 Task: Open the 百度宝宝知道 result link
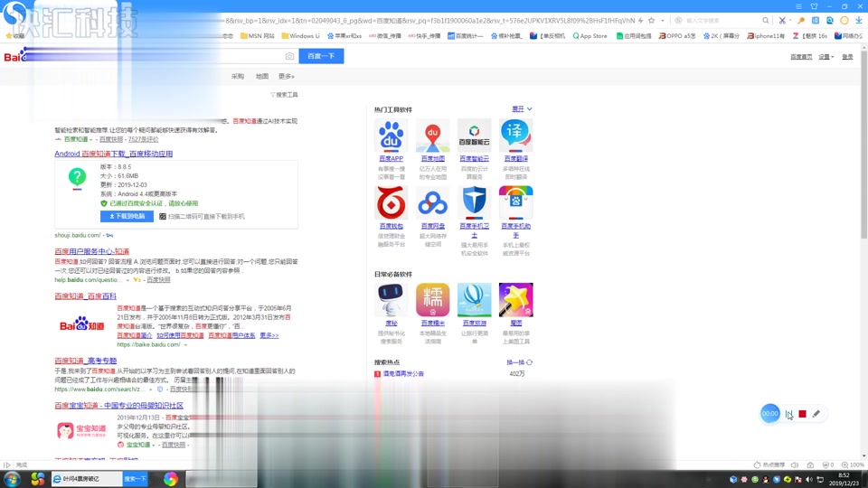pos(119,406)
